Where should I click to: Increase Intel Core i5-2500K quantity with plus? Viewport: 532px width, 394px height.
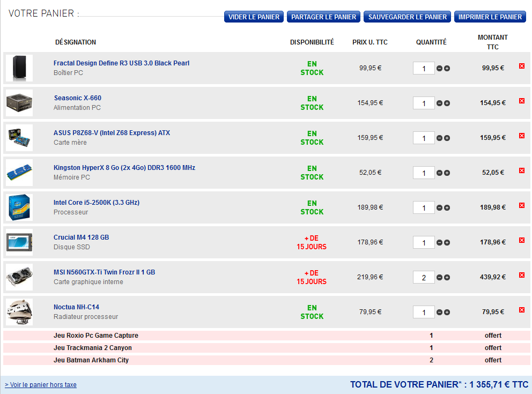447,208
